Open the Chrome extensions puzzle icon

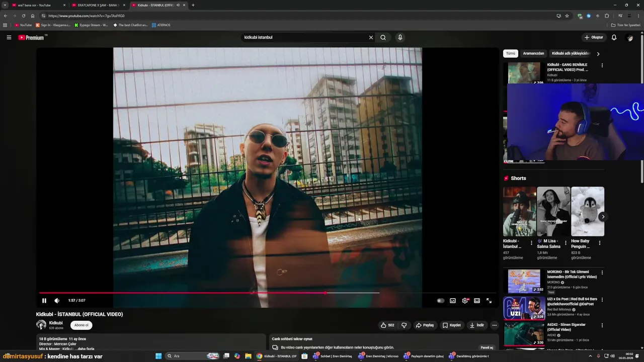click(x=607, y=16)
